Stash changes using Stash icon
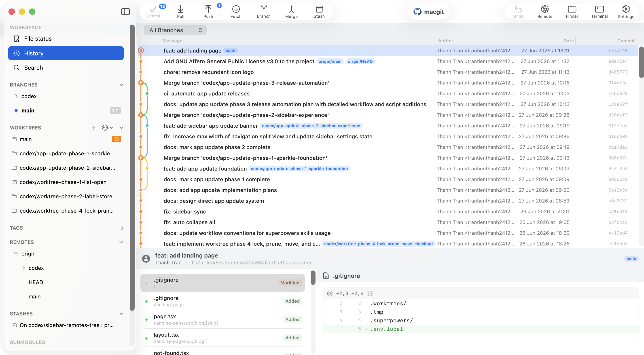 point(319,11)
